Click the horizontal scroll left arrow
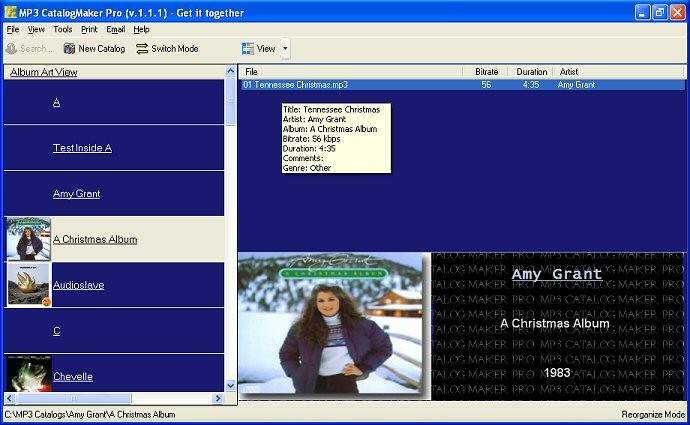Viewport: 690px width, 425px height. (x=10, y=399)
